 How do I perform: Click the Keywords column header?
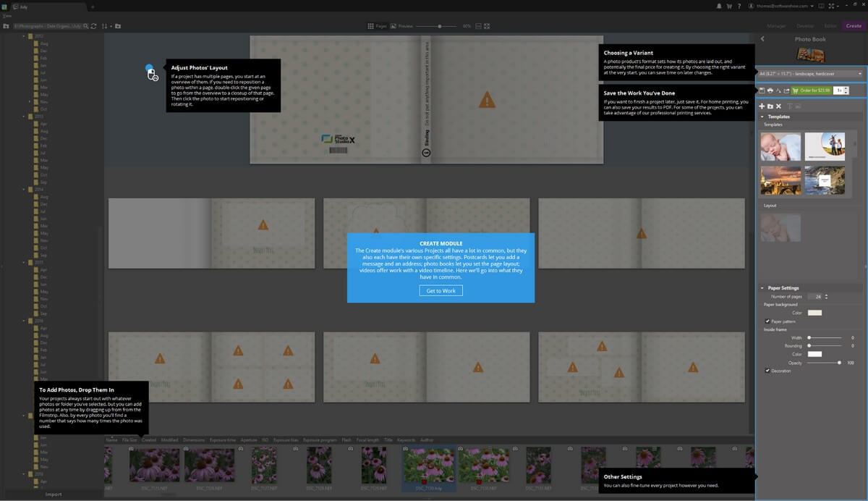[x=406, y=439]
